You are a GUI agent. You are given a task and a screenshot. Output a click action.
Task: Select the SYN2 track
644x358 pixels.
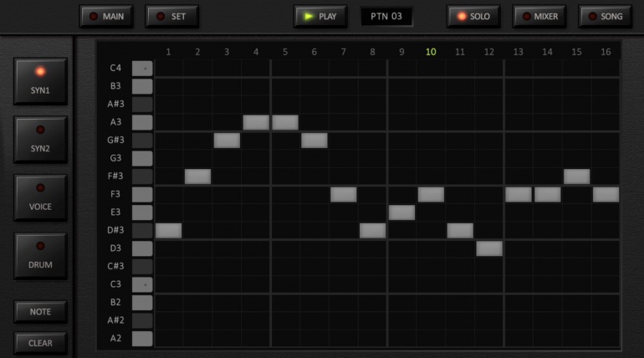tap(40, 140)
